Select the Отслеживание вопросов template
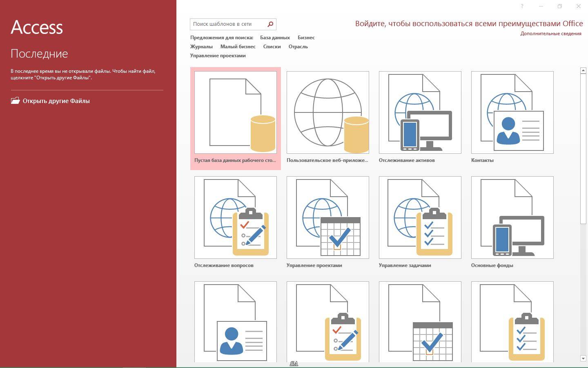Screen dimensions: 588x368 pyautogui.click(x=236, y=218)
